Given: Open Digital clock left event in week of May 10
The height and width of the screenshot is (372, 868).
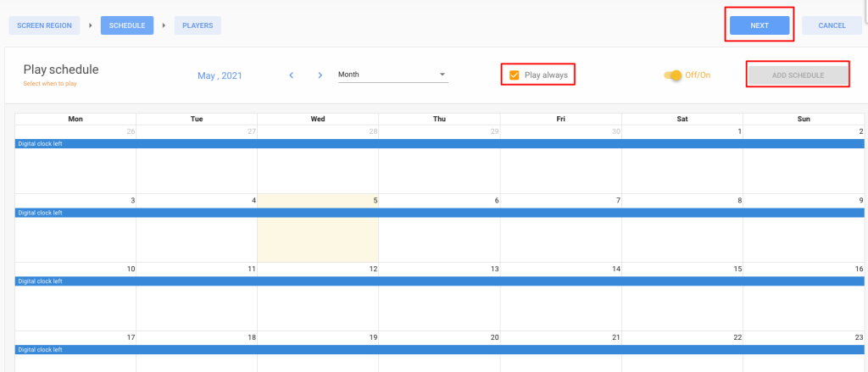Looking at the screenshot, I should pos(440,281).
